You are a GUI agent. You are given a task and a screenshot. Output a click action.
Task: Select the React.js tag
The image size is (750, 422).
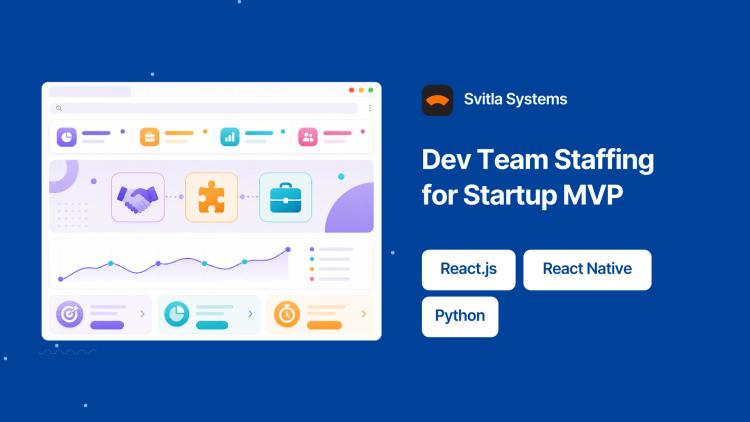[468, 269]
